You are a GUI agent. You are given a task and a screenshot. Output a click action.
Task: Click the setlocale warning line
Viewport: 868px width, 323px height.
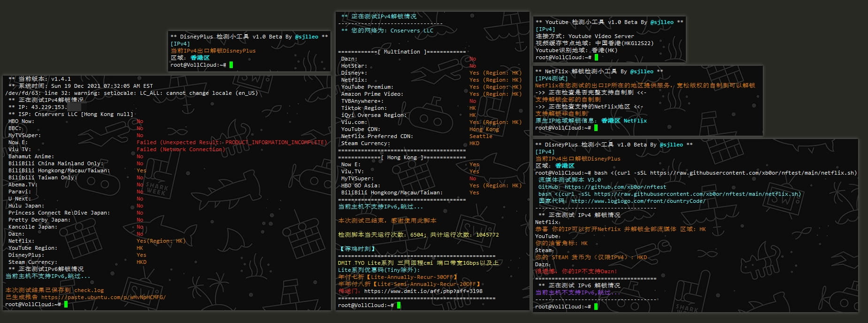click(x=131, y=93)
